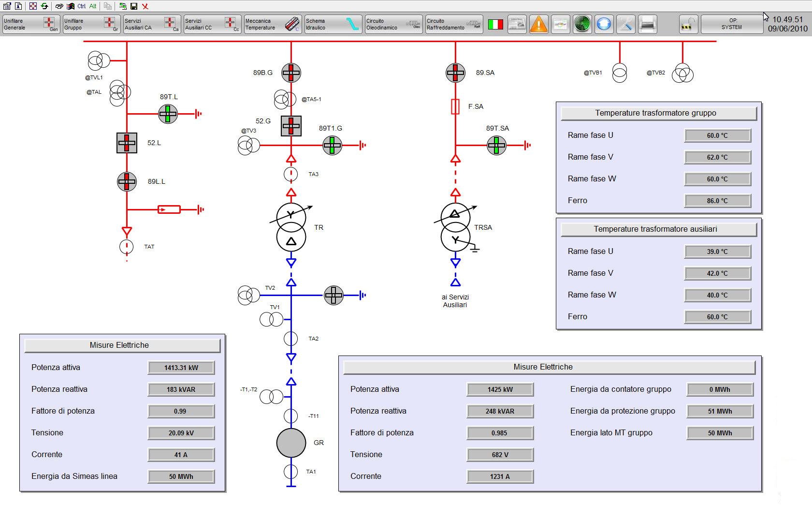Open the Circuito Oleodinamico page
Viewport: 812px width, 520px height.
393,24
